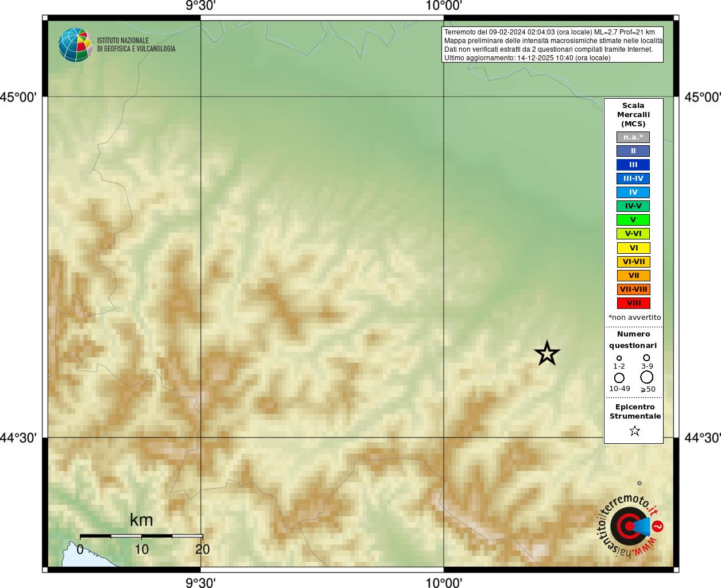This screenshot has height=588, width=721.
Task: Select the VI-VII legend swatch
Action: (633, 262)
